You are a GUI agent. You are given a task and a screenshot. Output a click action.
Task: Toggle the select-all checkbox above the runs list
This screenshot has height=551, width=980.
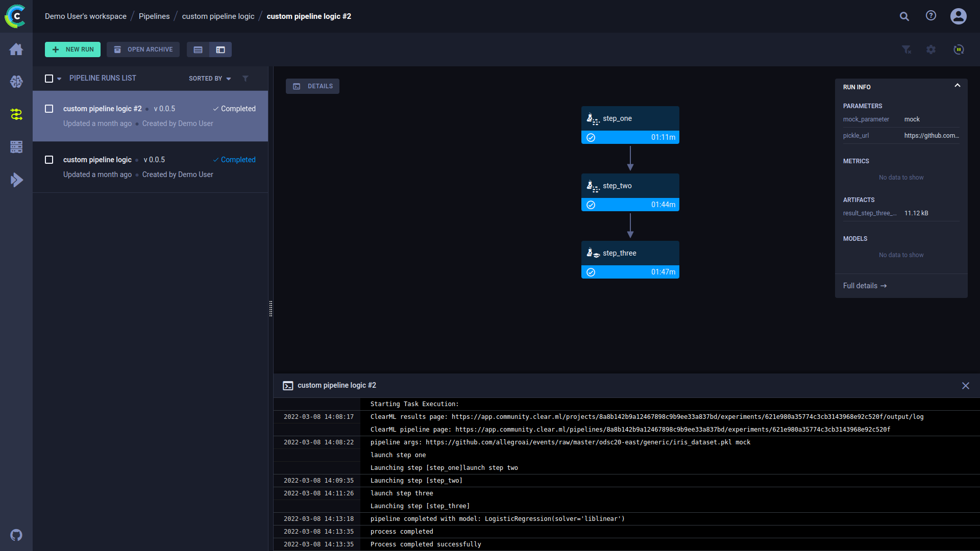click(48, 78)
